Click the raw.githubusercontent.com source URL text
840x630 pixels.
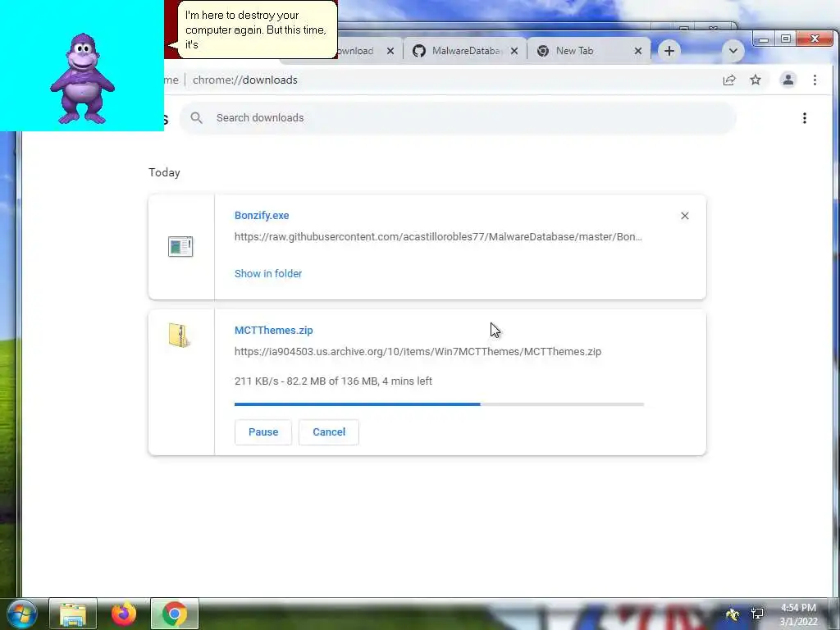(438, 237)
